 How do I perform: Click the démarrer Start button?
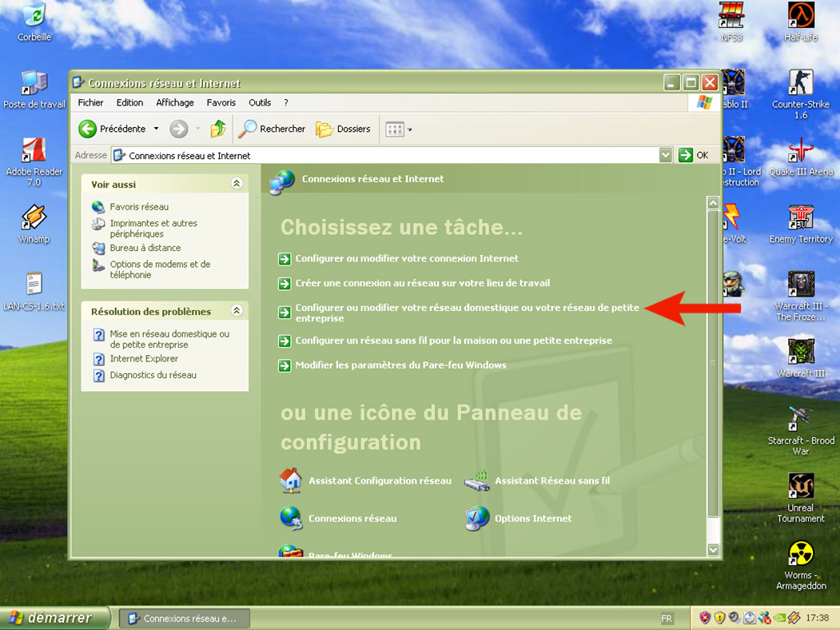[x=50, y=618]
